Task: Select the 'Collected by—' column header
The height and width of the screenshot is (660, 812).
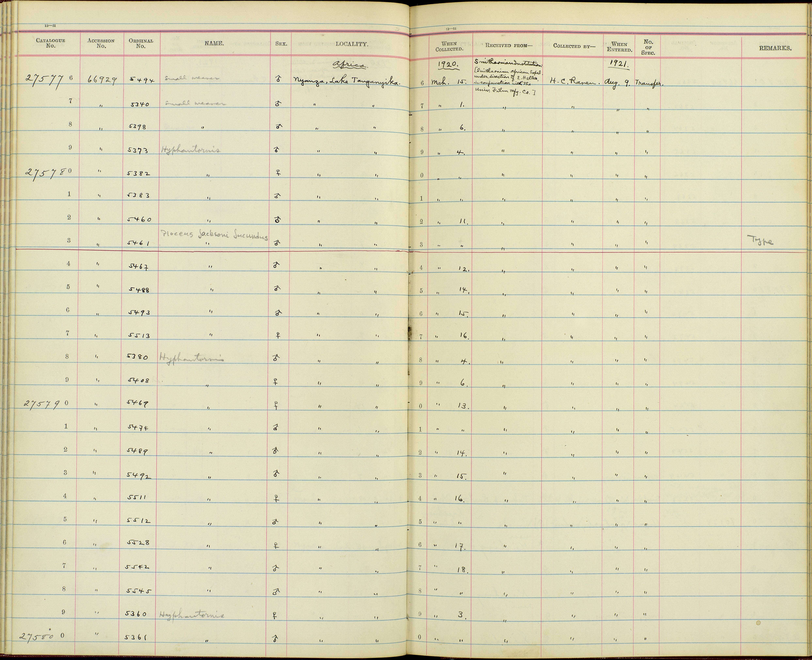Action: (574, 46)
